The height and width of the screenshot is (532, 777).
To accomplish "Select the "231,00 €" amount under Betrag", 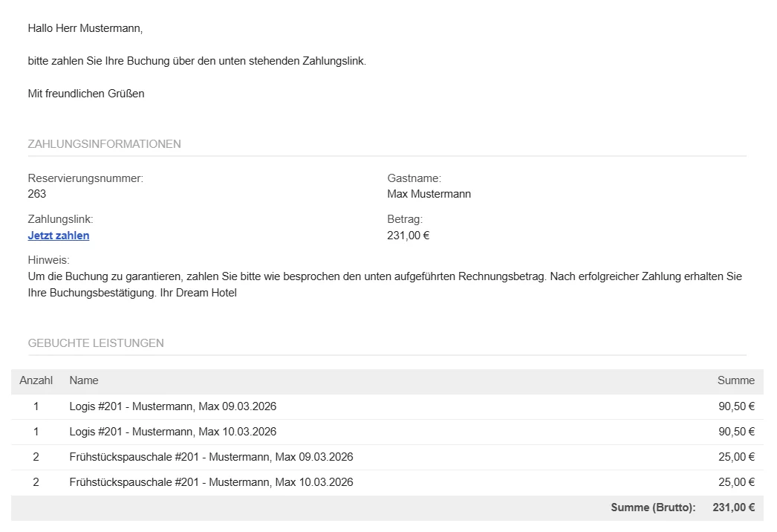I will click(x=409, y=236).
